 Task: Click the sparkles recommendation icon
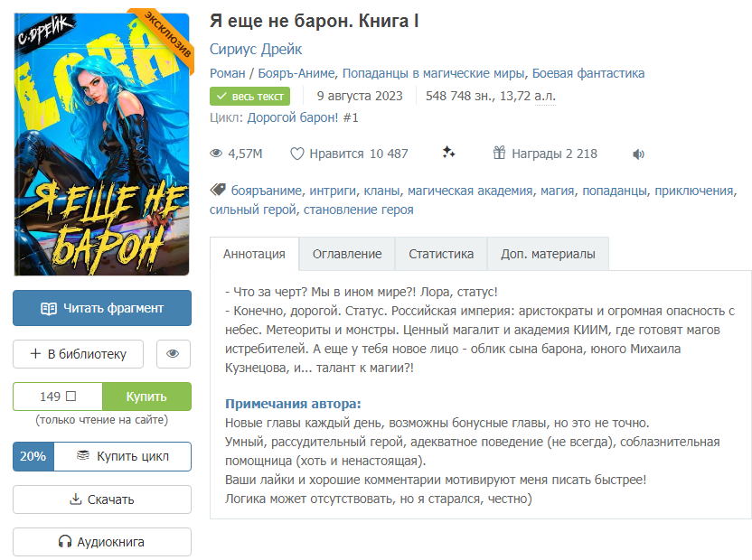(x=449, y=153)
